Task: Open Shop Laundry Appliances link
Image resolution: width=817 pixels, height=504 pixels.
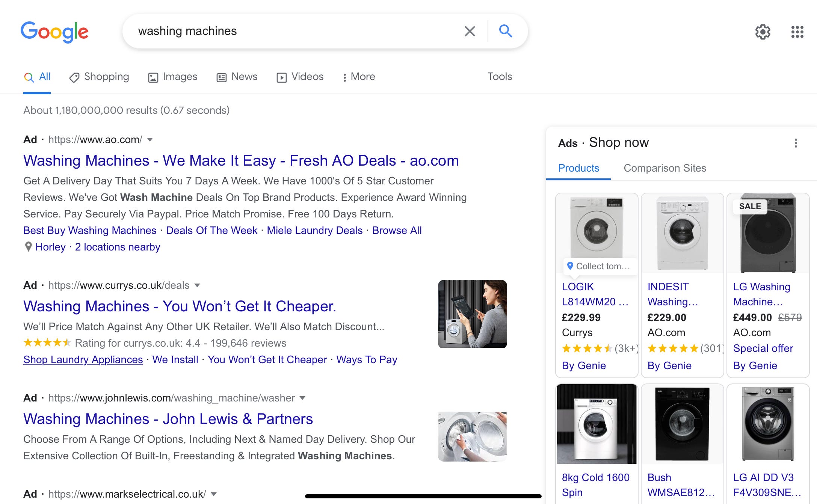Action: click(83, 360)
